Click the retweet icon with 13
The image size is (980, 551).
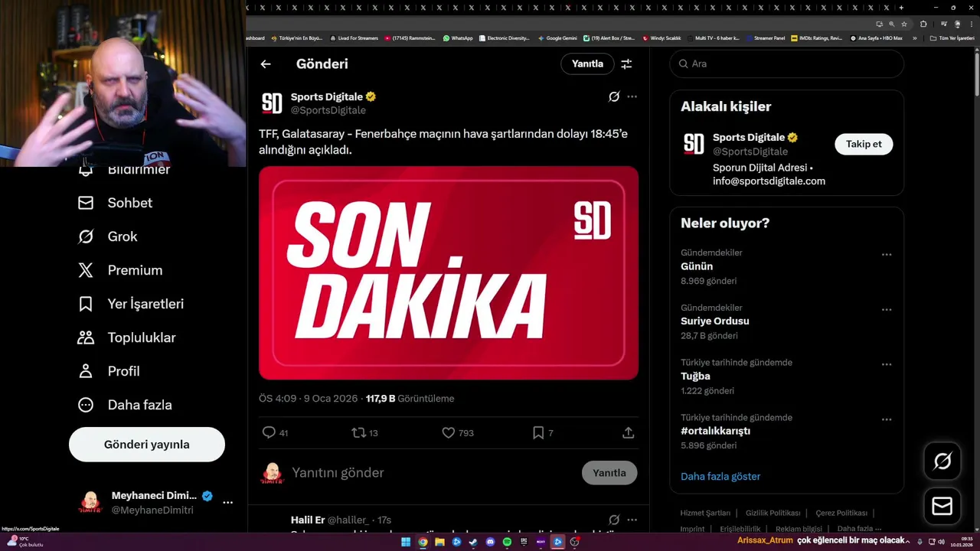coord(358,432)
